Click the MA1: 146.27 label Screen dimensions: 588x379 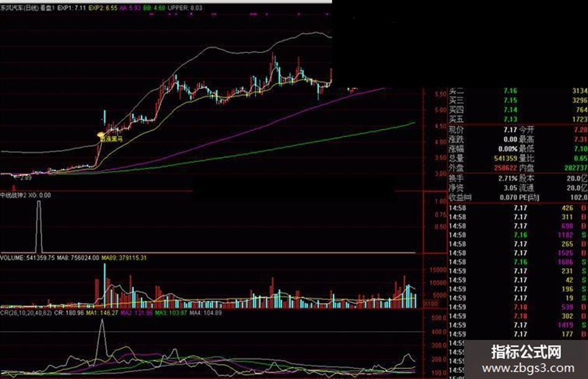(x=103, y=312)
